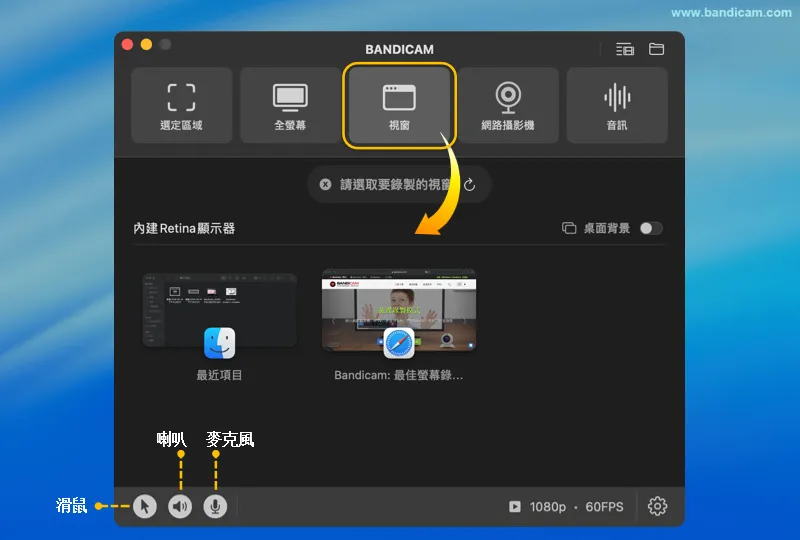The image size is (800, 540).
Task: Toggle the 桌面背景 switch
Action: coord(651,228)
